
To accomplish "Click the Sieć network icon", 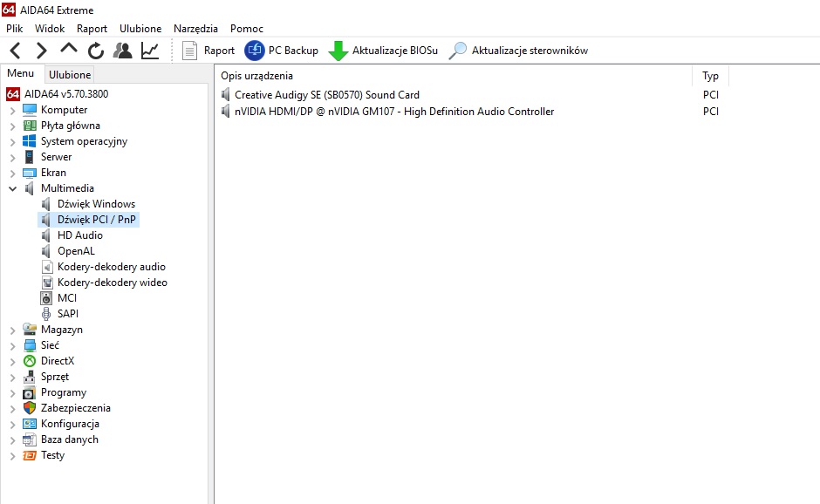I will [30, 345].
